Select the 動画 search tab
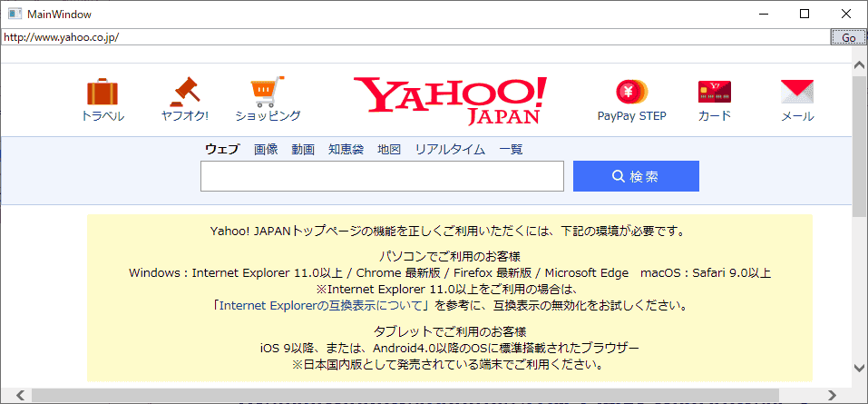This screenshot has height=404, width=868. (x=303, y=149)
